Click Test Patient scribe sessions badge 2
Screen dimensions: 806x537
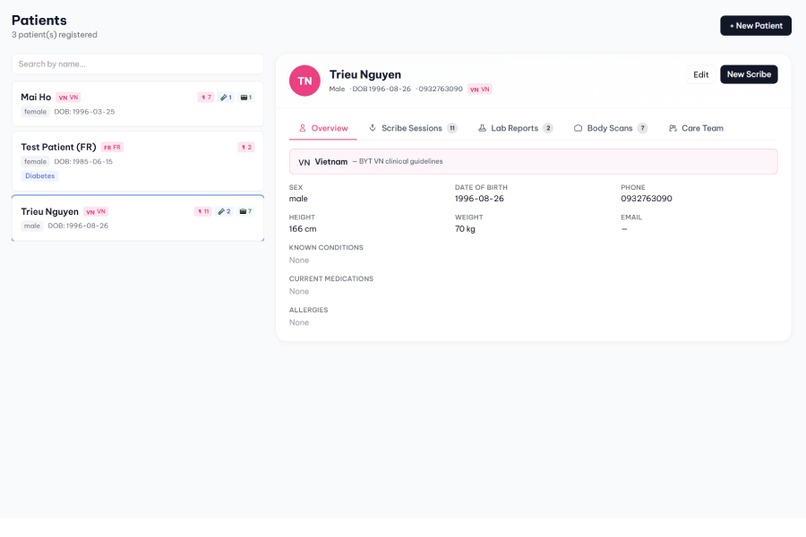tap(246, 147)
